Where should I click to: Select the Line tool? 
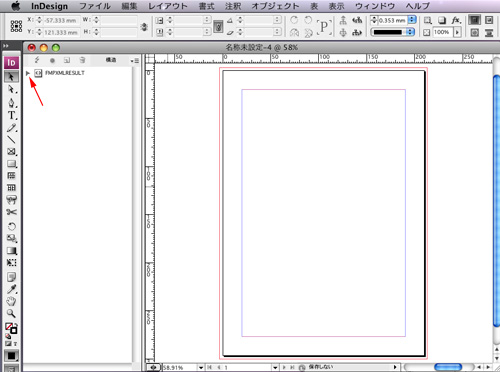(x=11, y=140)
